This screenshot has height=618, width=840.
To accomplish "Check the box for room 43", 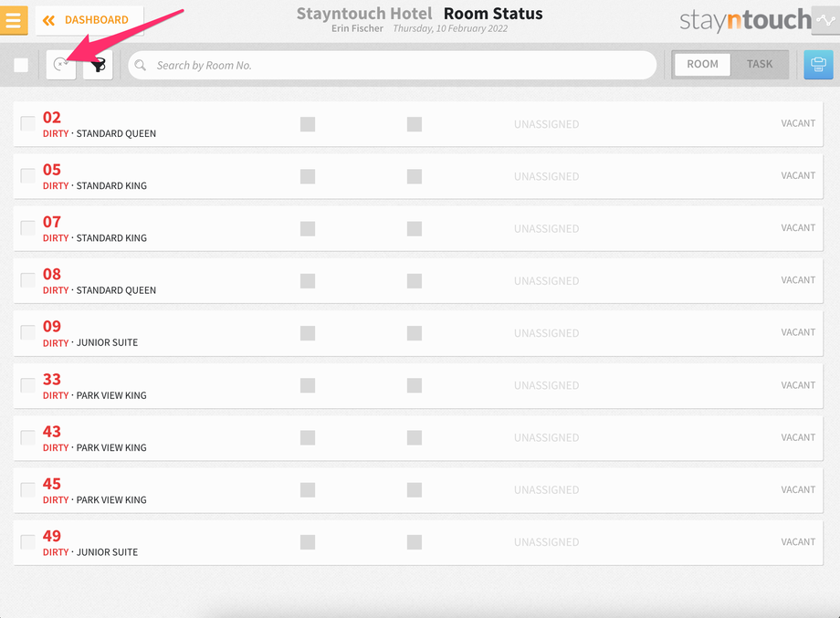I will click(x=28, y=437).
